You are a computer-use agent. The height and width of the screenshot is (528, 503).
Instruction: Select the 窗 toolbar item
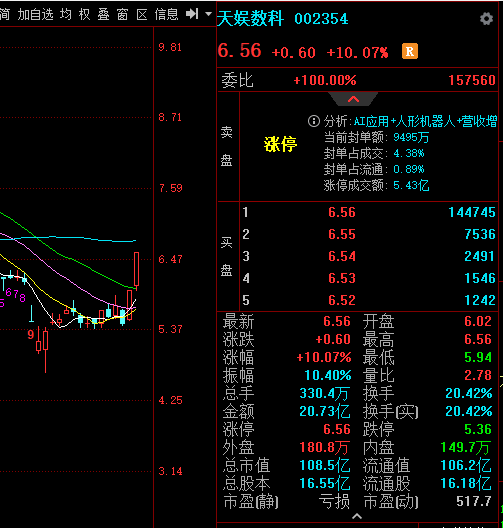point(122,14)
